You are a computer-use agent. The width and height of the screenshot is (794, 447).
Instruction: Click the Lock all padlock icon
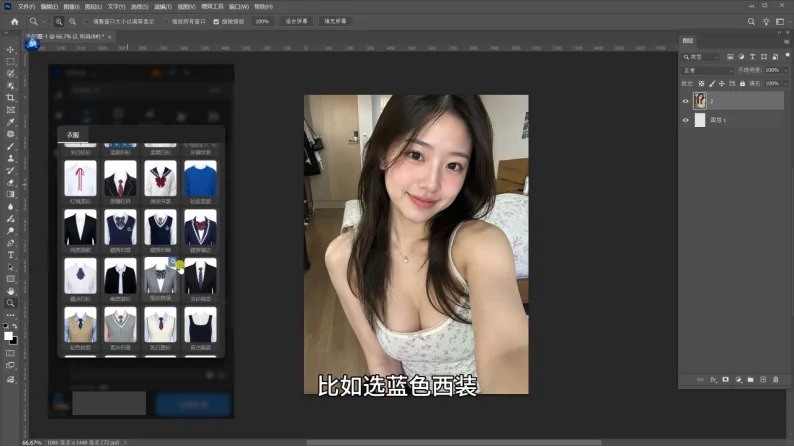pyautogui.click(x=742, y=84)
